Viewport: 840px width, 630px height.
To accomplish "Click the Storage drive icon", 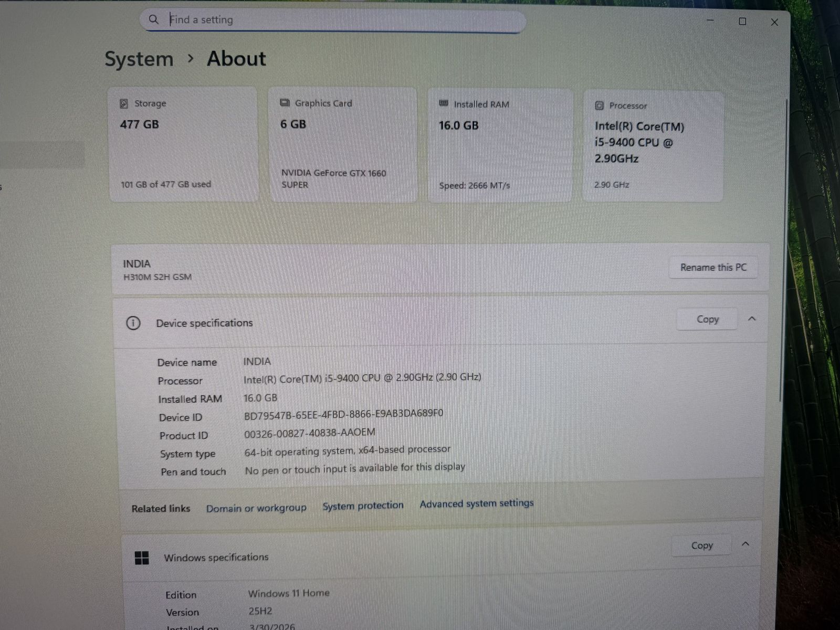I will pyautogui.click(x=124, y=103).
